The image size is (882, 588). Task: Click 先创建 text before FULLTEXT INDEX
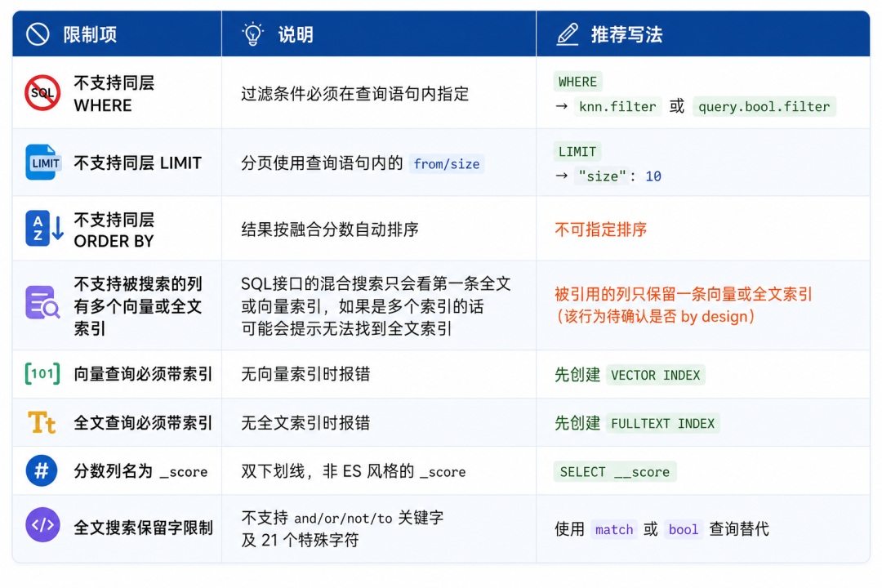click(x=577, y=423)
